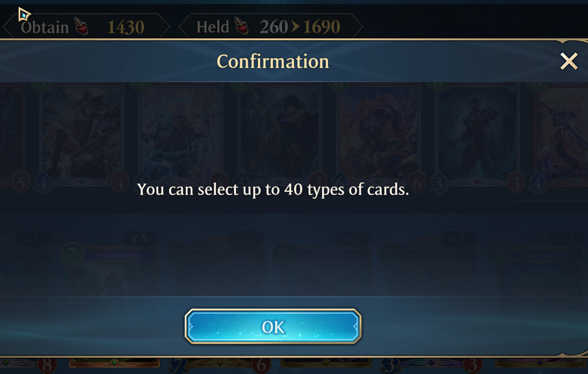The image size is (588, 374).
Task: Click the vial icon beside Obtain
Action: click(x=82, y=26)
